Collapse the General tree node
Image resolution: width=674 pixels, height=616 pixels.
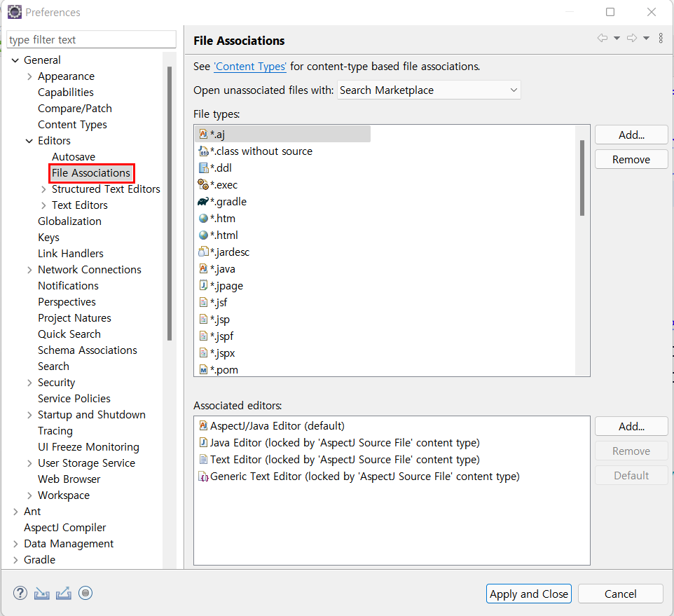(15, 60)
